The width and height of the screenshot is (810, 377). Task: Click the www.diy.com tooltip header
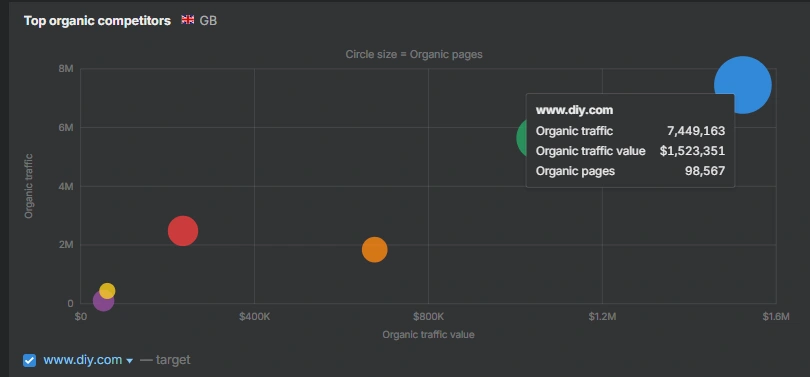point(574,110)
